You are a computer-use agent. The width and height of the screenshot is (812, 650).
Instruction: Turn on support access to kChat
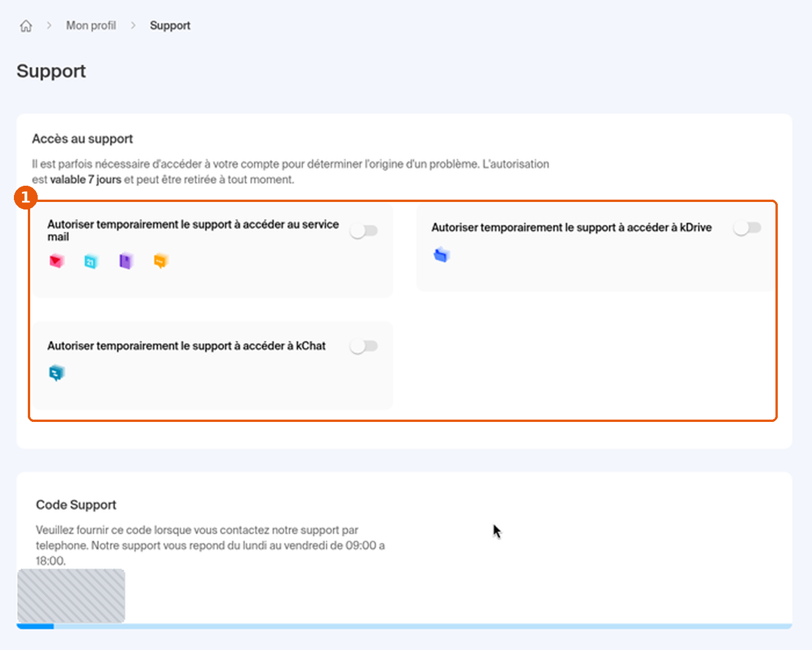click(x=364, y=346)
